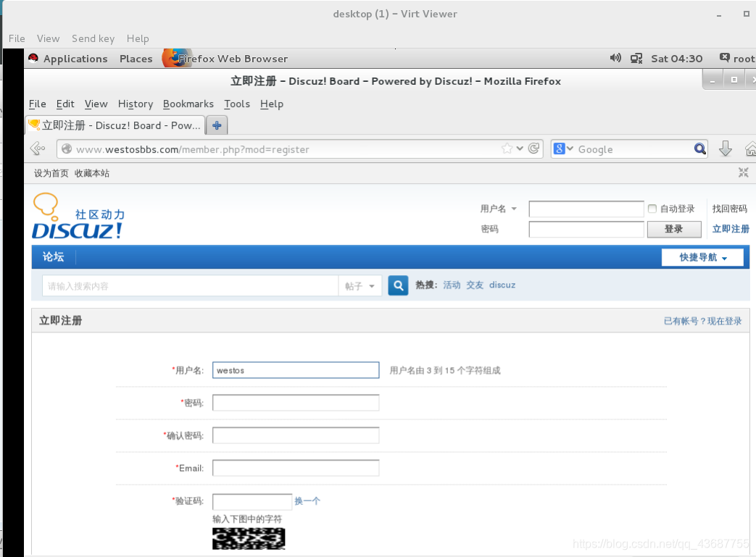Toggle the 自动登录 checkbox
The image size is (756, 557).
[652, 209]
